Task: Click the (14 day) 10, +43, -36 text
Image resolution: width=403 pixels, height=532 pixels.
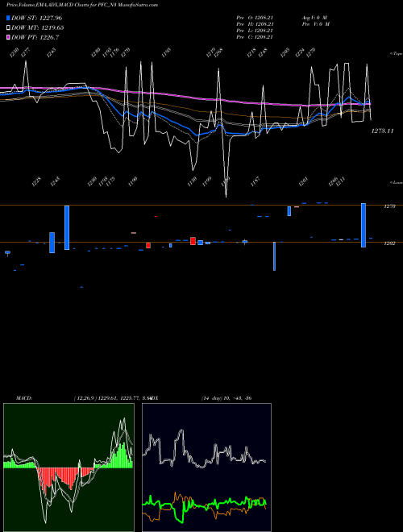Action: tap(226, 398)
